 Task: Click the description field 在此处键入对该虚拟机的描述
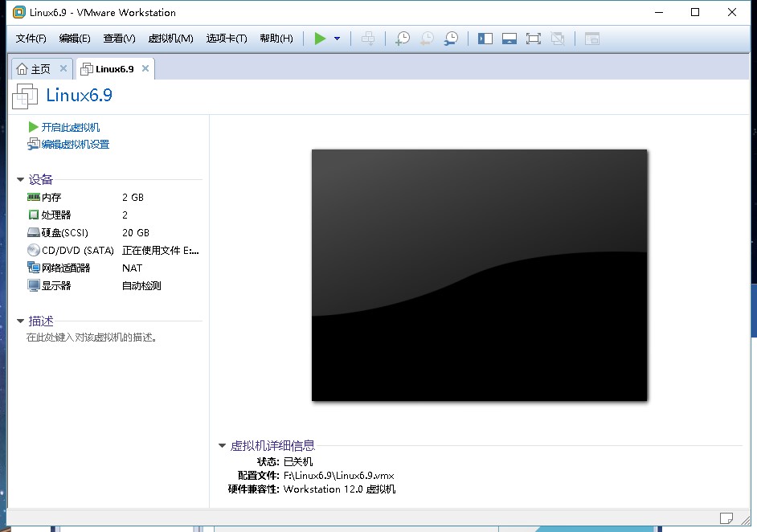[x=92, y=338]
